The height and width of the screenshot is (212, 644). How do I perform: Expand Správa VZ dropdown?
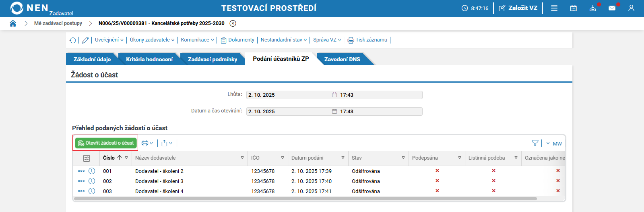point(327,40)
